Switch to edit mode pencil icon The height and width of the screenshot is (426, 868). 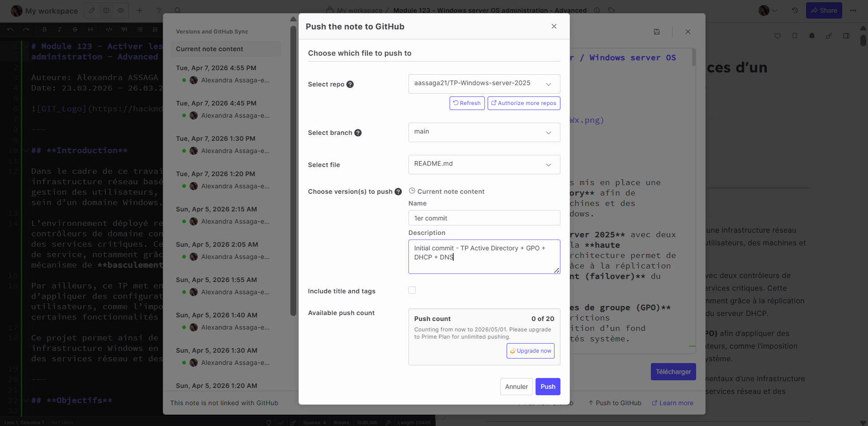[92, 10]
